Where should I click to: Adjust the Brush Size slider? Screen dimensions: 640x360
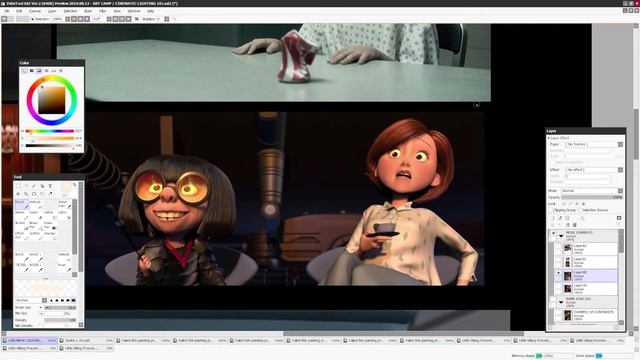click(60, 307)
